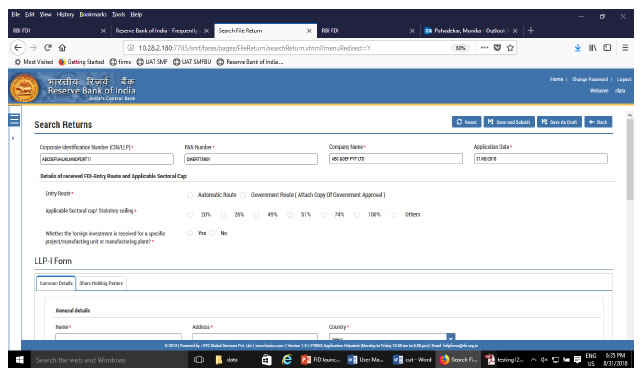Choose the 49% sectoral cap option
Screen dimensions: 644x375
(x=257, y=215)
